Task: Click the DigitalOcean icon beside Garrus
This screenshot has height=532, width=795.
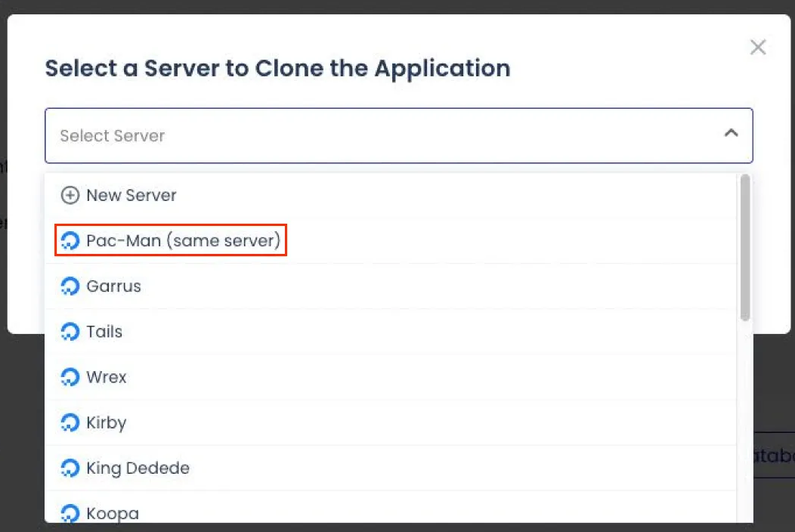Action: pos(70,286)
